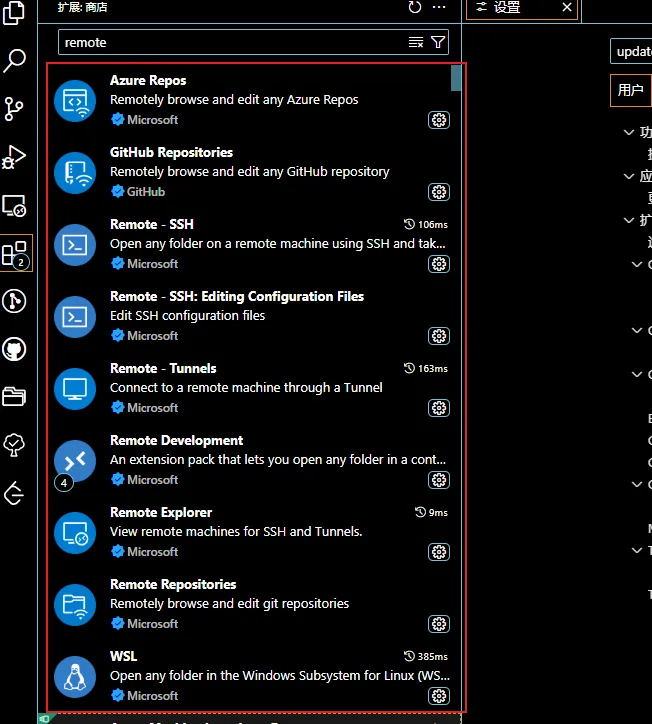Screen dimensions: 652x724
Task: Open the bottom activity bar icon below tree
Action: pyautogui.click(x=14, y=493)
